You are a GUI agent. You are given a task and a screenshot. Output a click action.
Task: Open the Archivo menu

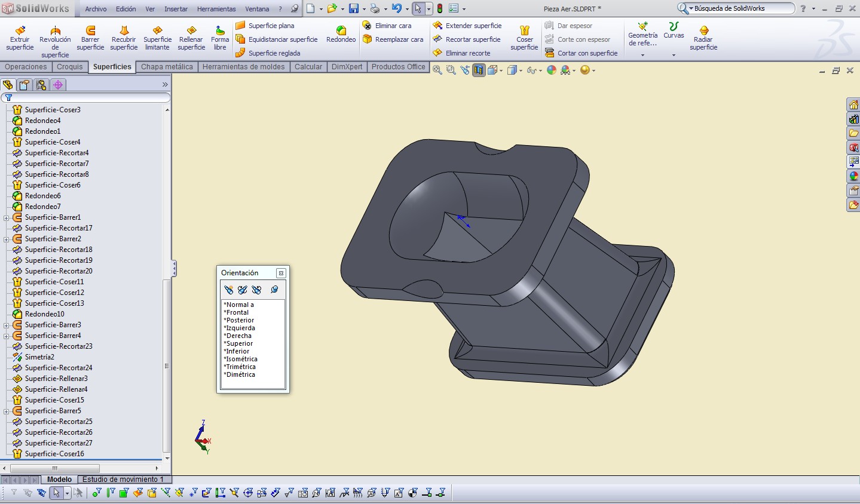coord(96,9)
